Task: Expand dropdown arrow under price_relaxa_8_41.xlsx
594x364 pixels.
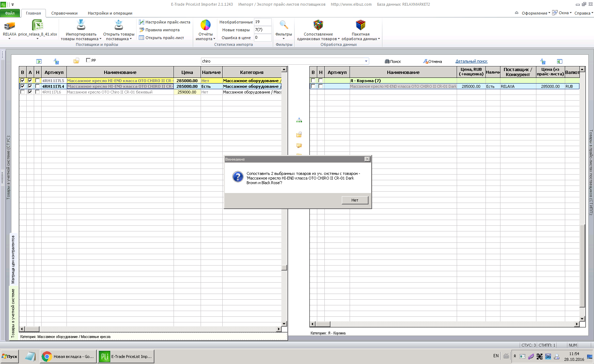Action: (x=37, y=39)
